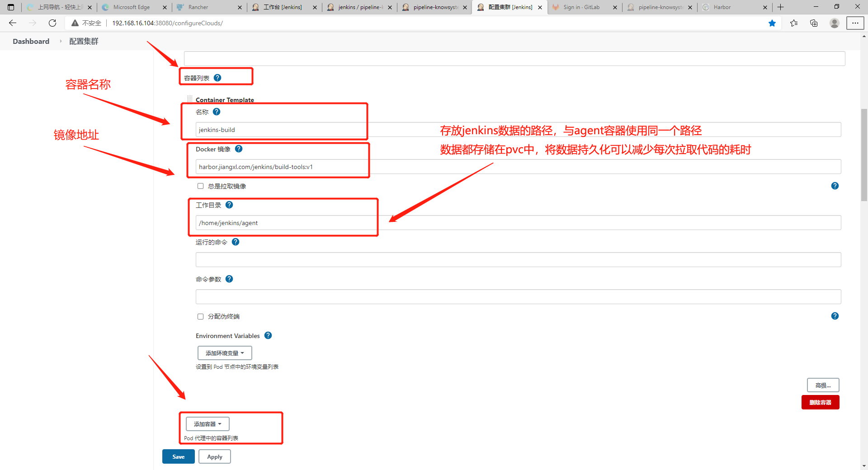Screen dimensions: 868x470
Task: Switch to the Microsoft Edge tab
Action: click(134, 7)
